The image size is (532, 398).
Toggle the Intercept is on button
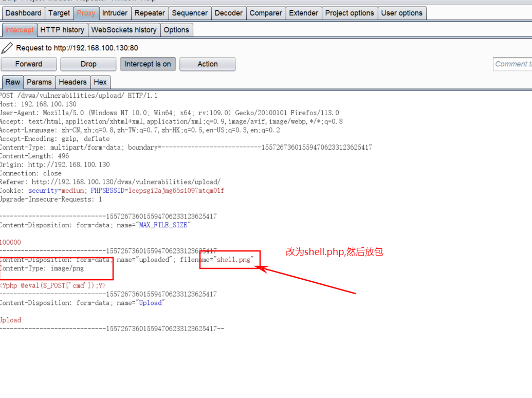(x=148, y=64)
